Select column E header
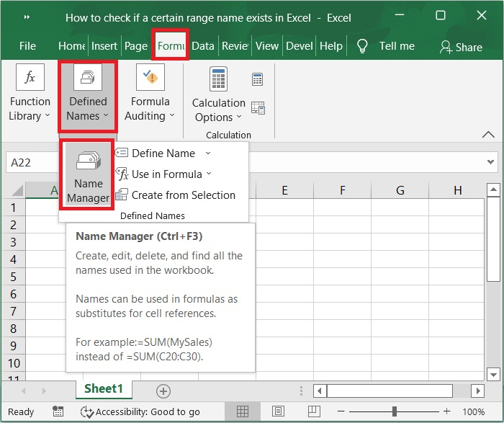The image size is (504, 423). [x=284, y=190]
